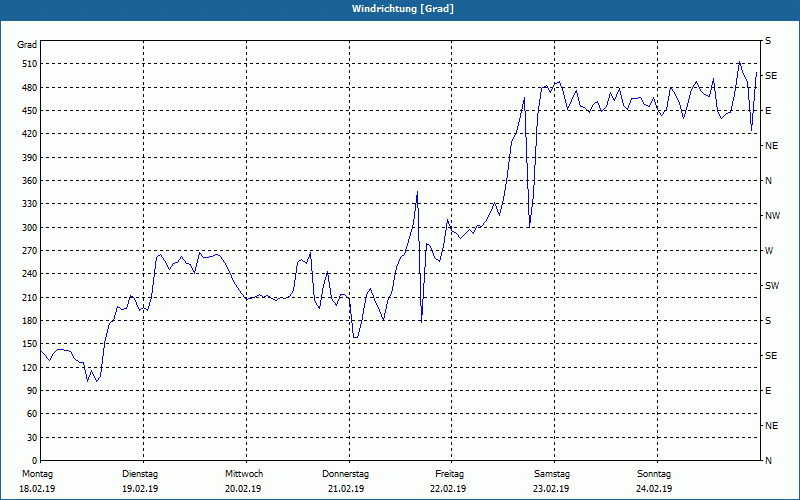Select the '120' y-axis value
Image resolution: width=800 pixels, height=500 pixels.
(x=30, y=367)
